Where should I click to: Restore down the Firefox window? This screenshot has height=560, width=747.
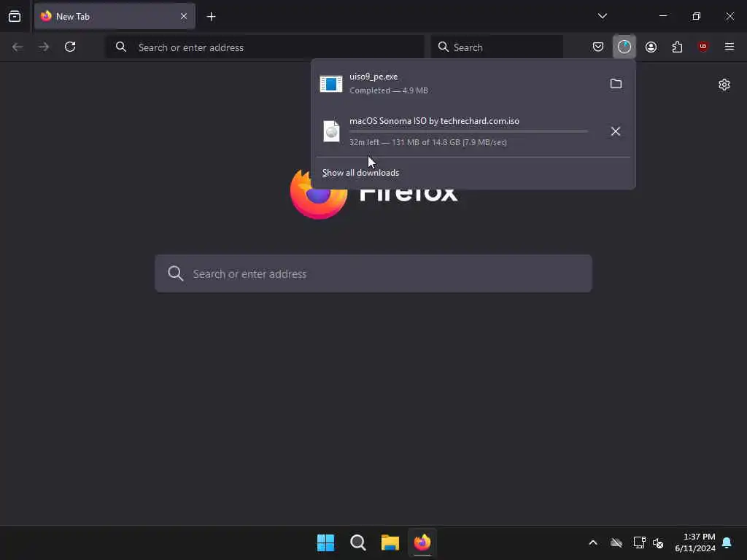tap(697, 16)
